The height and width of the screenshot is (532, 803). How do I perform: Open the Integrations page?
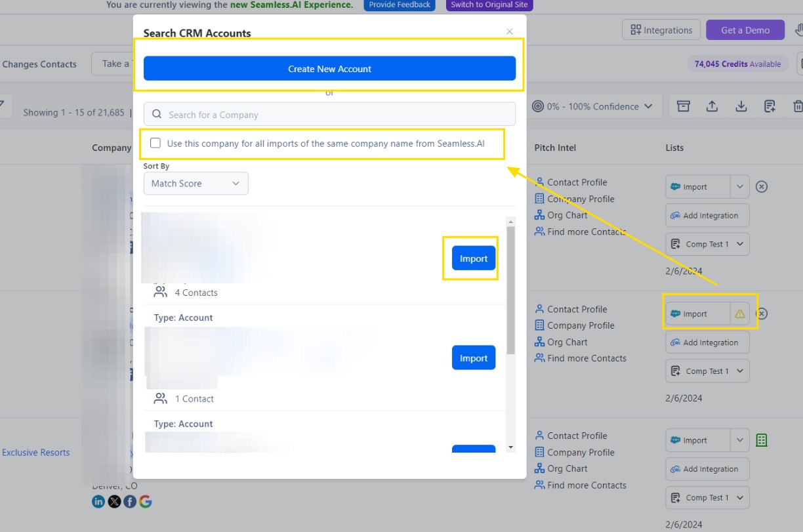point(661,30)
